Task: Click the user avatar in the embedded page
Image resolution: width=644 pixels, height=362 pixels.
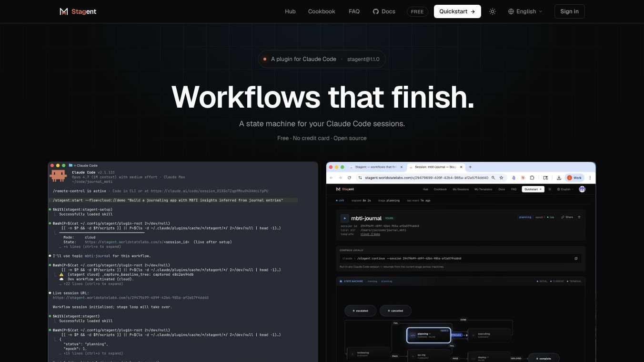Action: [582, 189]
